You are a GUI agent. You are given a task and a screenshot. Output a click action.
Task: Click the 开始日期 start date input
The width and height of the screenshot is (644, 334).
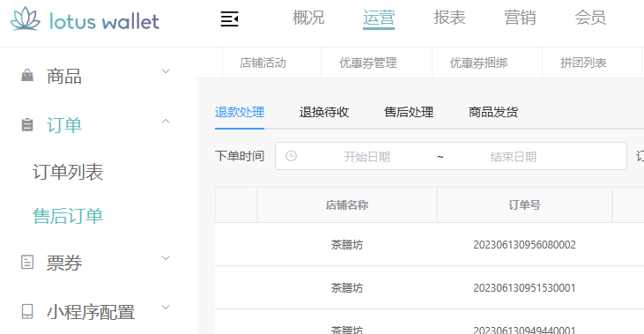[x=366, y=157]
